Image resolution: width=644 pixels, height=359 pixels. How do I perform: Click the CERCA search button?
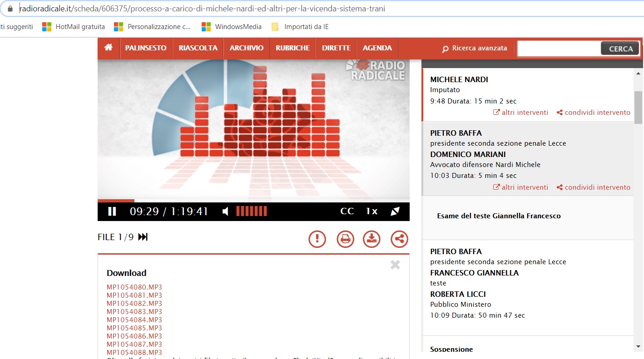(x=620, y=49)
